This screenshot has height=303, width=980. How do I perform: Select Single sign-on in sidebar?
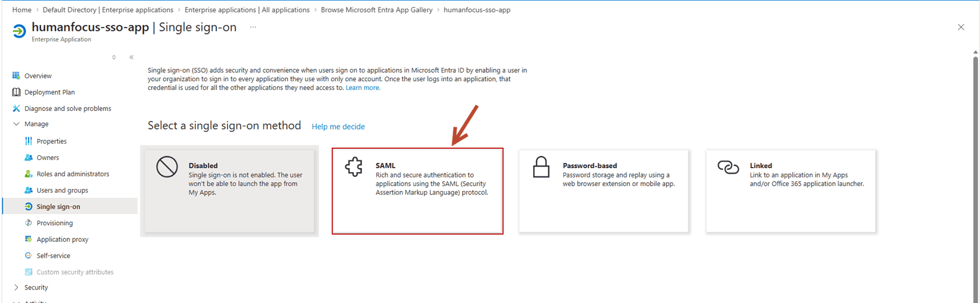click(x=70, y=207)
